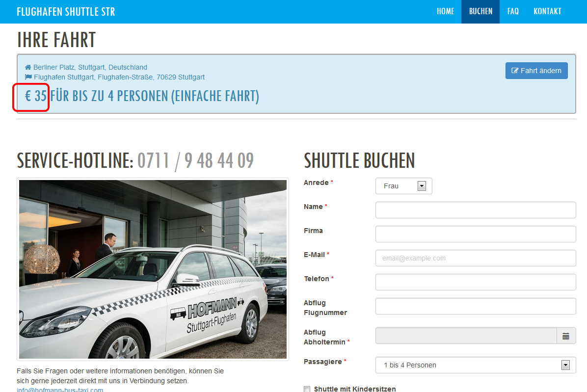Open the Anrede dropdown showing Frau

click(403, 186)
